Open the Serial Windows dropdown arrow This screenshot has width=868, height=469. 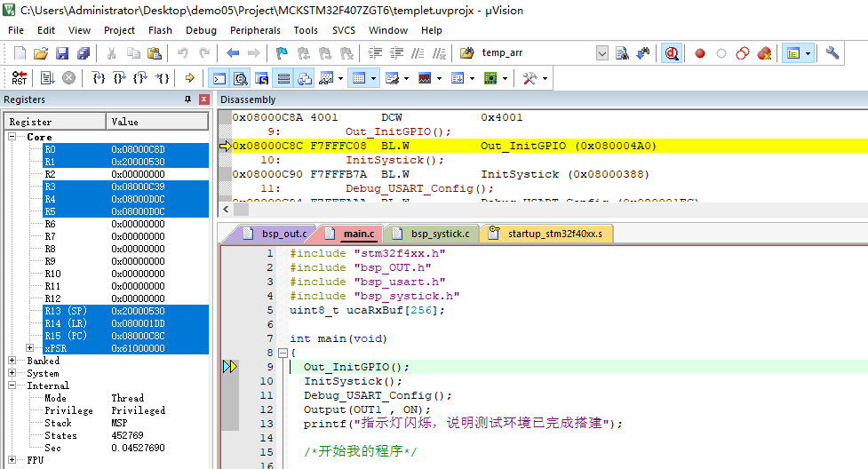(x=406, y=79)
